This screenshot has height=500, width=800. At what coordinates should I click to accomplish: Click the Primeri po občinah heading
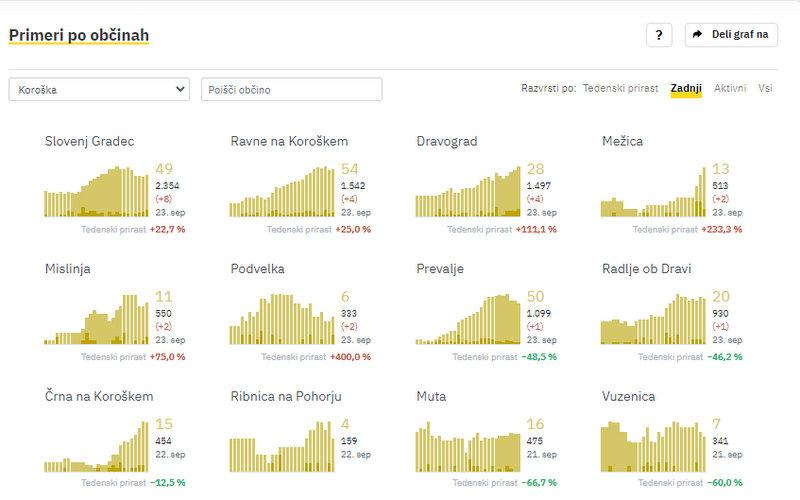[79, 36]
